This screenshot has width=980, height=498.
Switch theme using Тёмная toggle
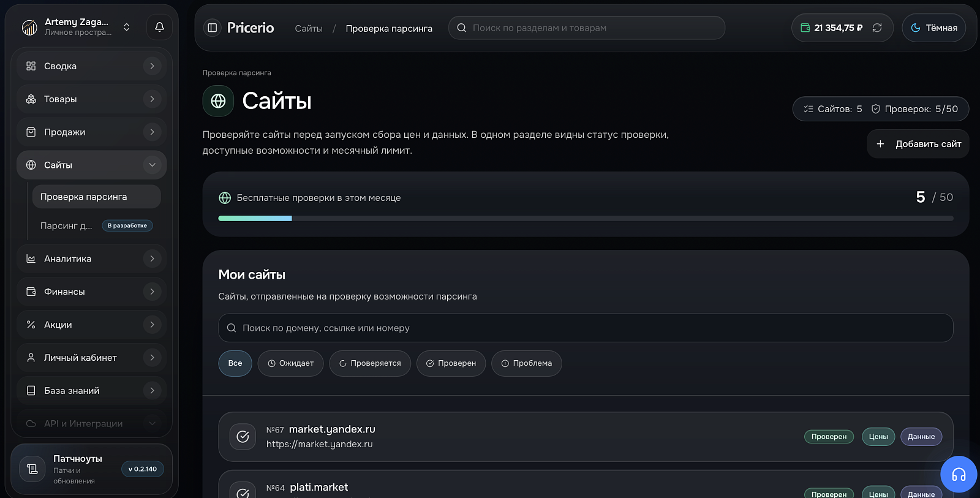[933, 28]
